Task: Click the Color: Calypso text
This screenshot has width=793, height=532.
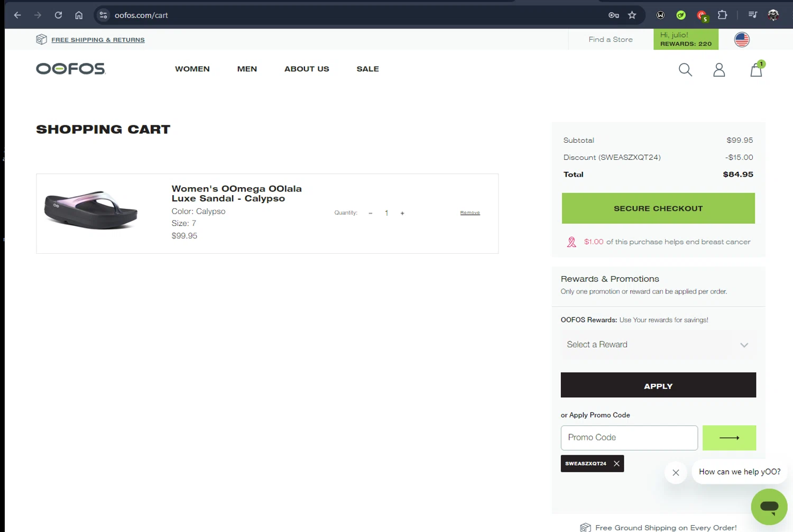Action: click(x=198, y=211)
